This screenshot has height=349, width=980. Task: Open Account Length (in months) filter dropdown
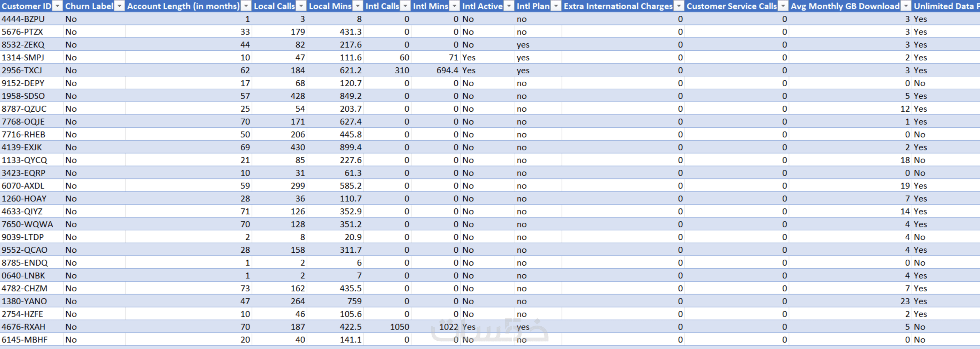[x=246, y=6]
